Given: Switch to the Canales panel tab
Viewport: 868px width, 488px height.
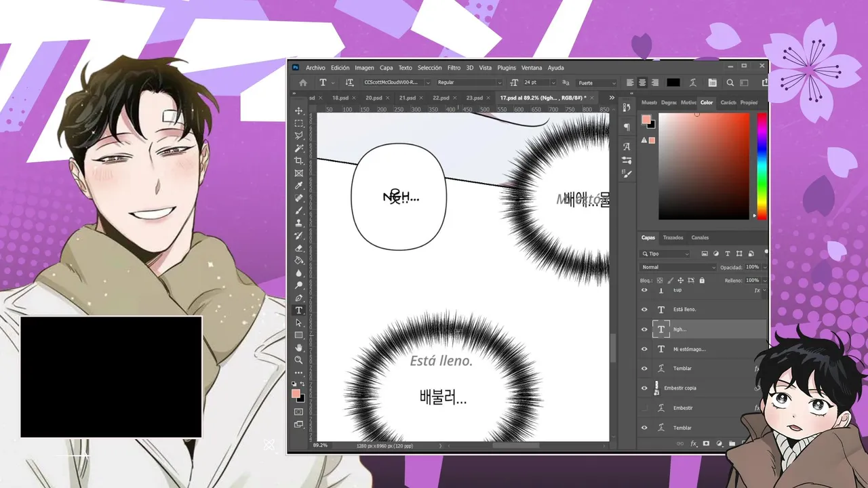Looking at the screenshot, I should point(700,237).
